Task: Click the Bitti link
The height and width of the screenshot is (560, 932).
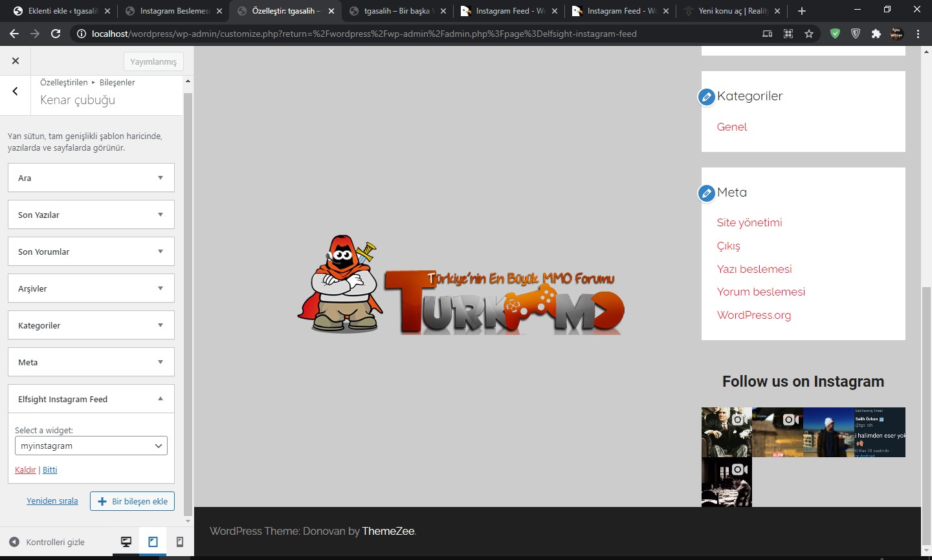Action: coord(50,470)
